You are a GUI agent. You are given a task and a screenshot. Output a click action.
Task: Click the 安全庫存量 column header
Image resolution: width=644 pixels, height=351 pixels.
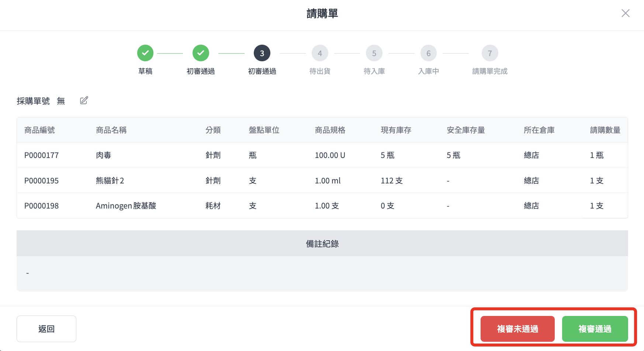pos(465,130)
